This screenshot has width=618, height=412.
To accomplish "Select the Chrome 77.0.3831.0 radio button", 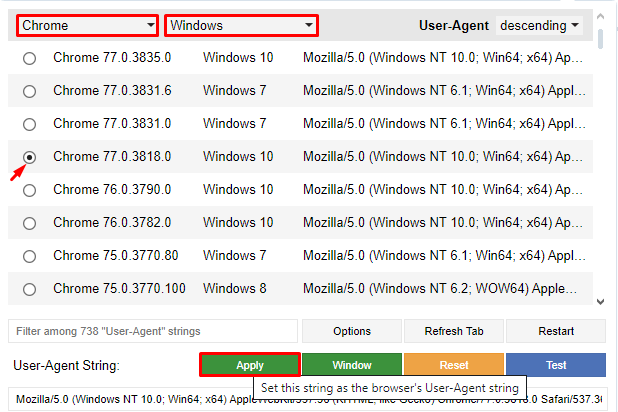I will point(30,125).
